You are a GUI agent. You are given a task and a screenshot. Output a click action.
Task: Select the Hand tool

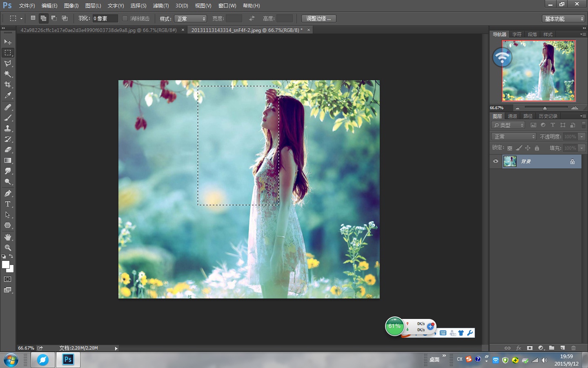(x=8, y=237)
